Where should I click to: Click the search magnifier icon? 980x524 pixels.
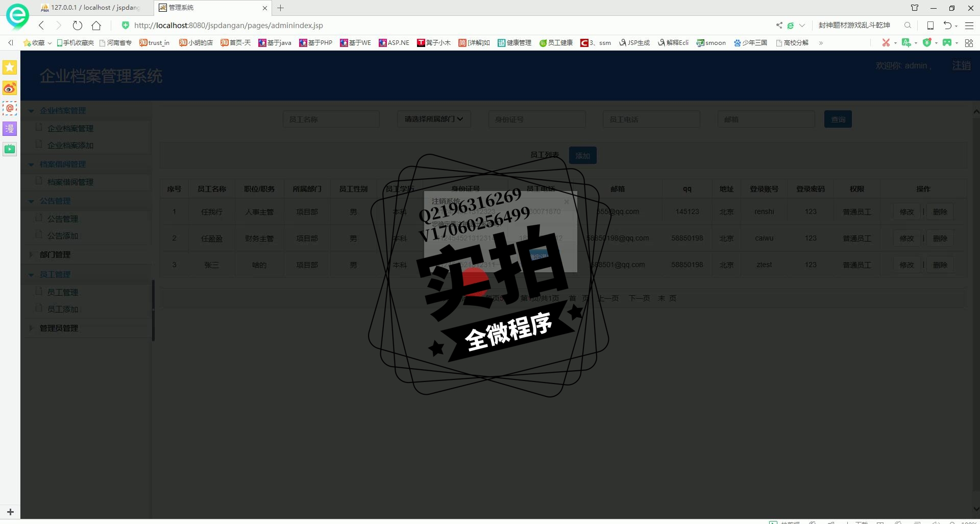point(908,25)
